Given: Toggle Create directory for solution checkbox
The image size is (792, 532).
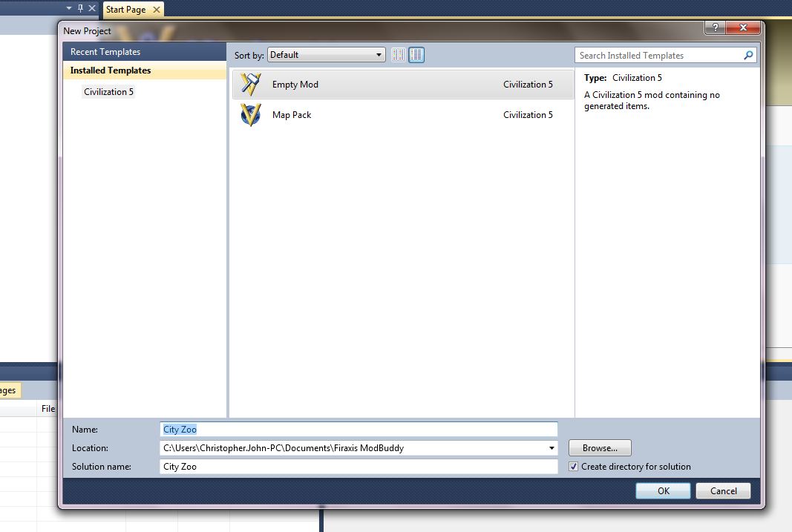Looking at the screenshot, I should (x=573, y=467).
